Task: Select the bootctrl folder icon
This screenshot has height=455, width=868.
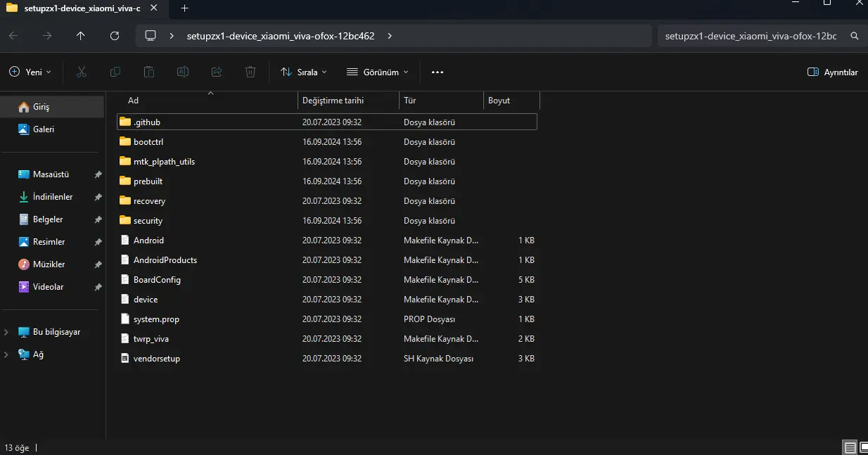Action: point(125,141)
